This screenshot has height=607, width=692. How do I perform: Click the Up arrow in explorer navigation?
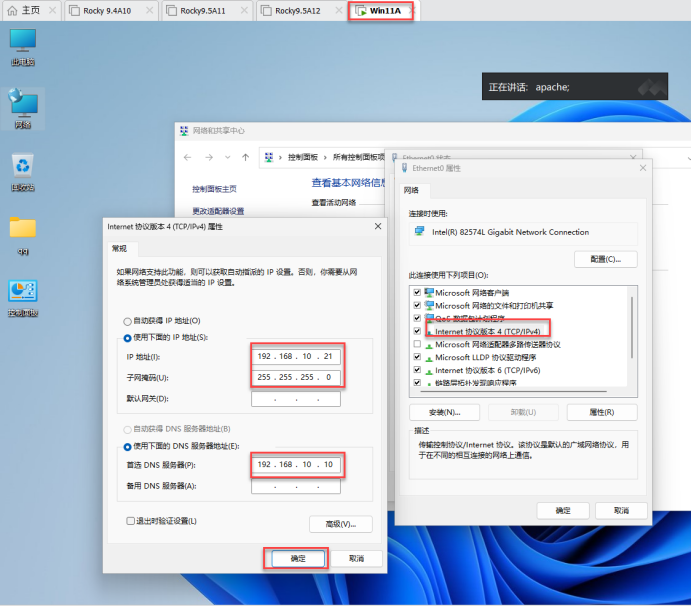pos(245,157)
